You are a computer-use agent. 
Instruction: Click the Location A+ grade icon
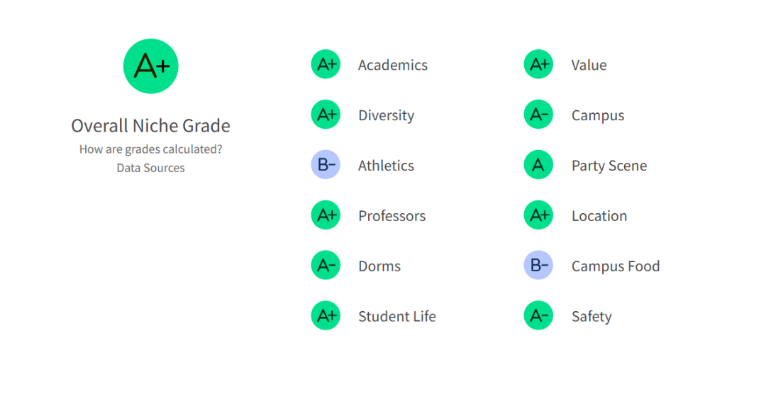(538, 215)
